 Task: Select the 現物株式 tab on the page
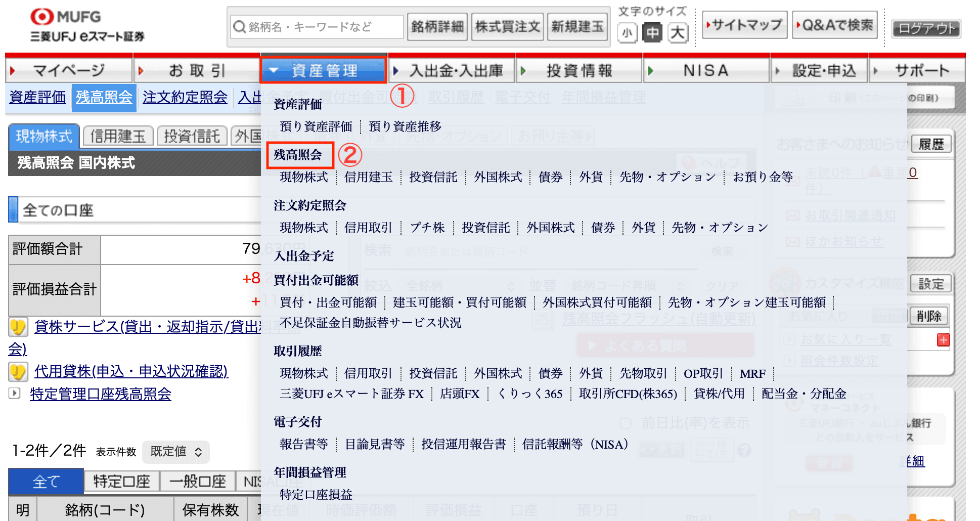pyautogui.click(x=44, y=137)
